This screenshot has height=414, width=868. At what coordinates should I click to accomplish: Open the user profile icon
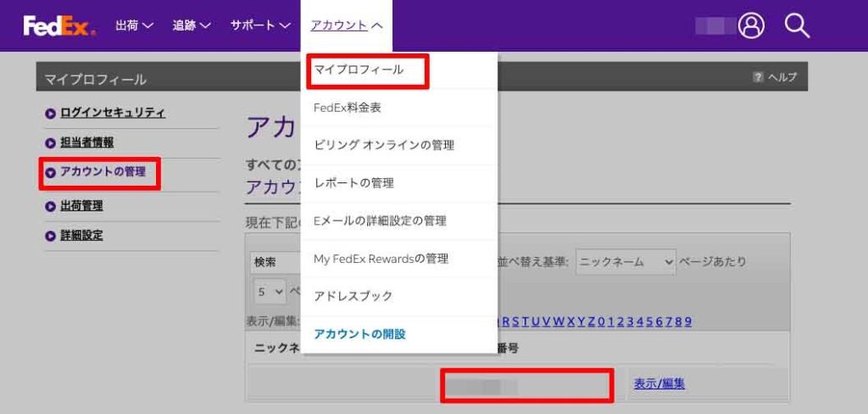coord(751,25)
